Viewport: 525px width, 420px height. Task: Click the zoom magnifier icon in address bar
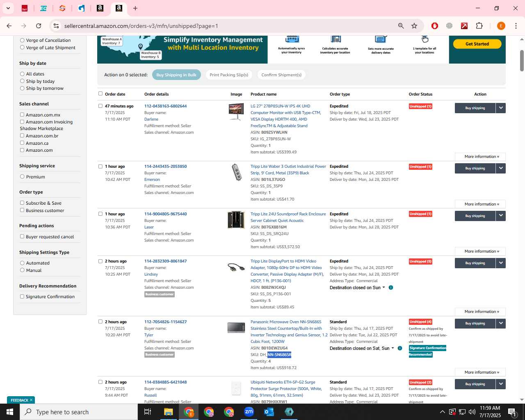[x=401, y=26]
